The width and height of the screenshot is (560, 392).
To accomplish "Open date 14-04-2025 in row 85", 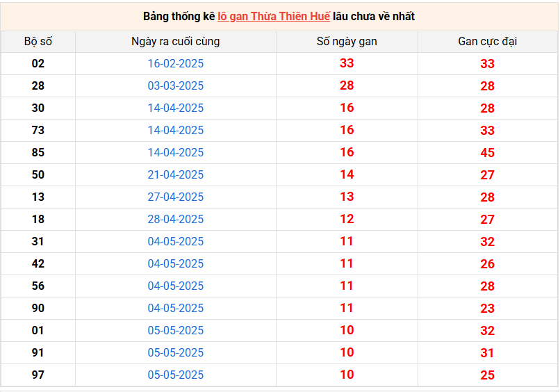I will point(175,152).
